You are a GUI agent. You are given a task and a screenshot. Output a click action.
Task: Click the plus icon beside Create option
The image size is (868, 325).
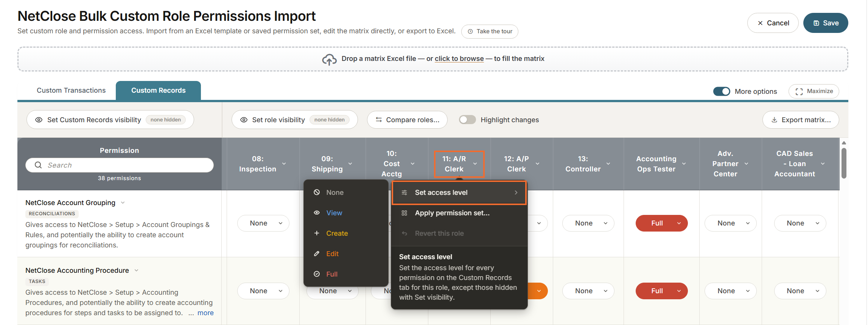click(317, 233)
